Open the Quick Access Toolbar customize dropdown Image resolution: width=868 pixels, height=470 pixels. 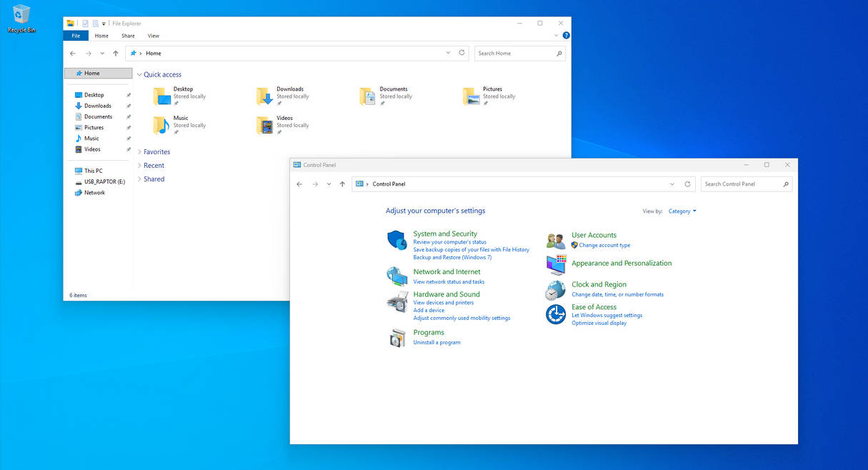[x=104, y=24]
